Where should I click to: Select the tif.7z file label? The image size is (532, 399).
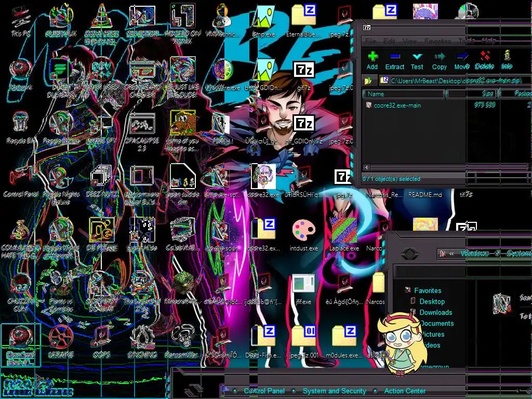click(465, 195)
